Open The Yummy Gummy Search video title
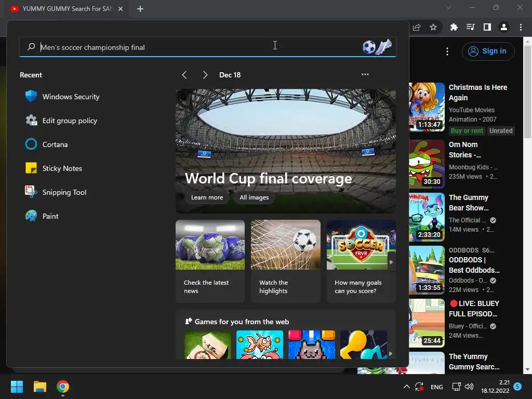The image size is (532, 399). (474, 362)
